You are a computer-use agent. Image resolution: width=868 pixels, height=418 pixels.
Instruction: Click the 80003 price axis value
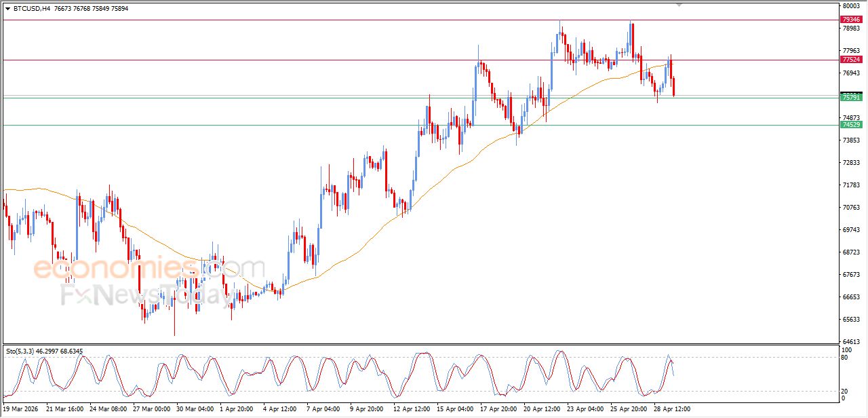pyautogui.click(x=851, y=6)
